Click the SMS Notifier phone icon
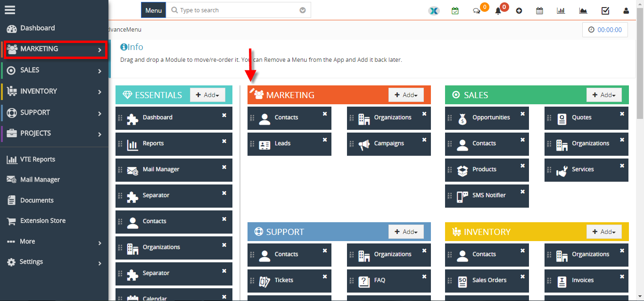This screenshot has width=644, height=301. (x=462, y=197)
